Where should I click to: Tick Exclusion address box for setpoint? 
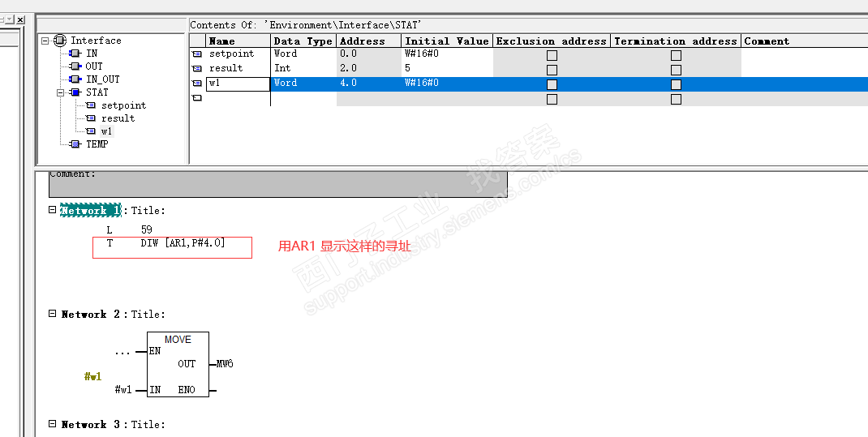552,55
